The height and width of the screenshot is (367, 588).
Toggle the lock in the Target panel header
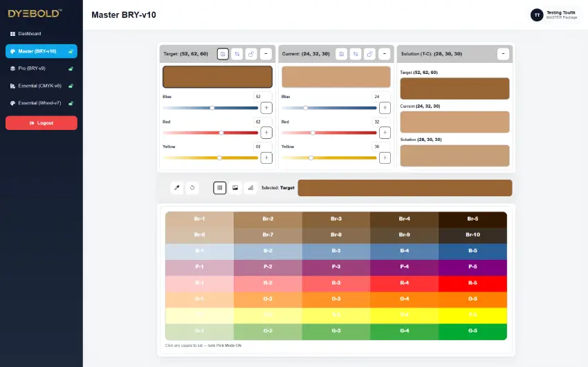[x=251, y=54]
